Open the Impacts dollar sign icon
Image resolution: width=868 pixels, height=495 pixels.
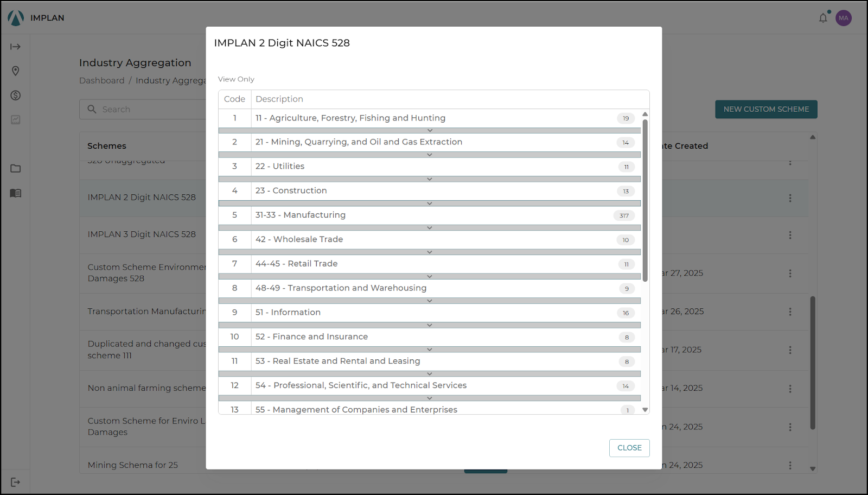(x=15, y=96)
